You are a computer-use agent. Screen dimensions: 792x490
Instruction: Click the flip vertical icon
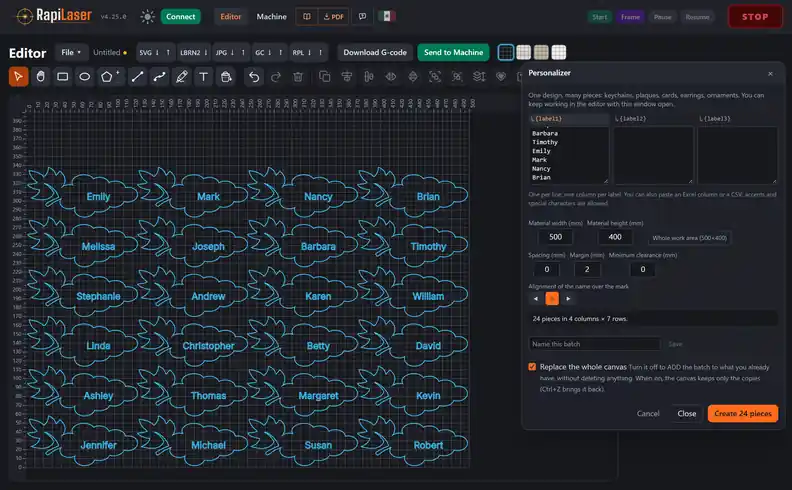coord(413,77)
